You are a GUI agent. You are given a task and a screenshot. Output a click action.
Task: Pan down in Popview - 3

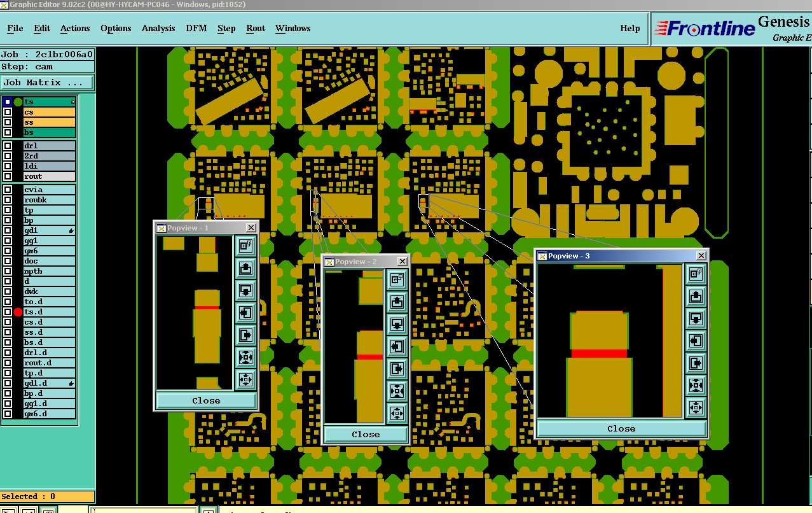[x=696, y=318]
